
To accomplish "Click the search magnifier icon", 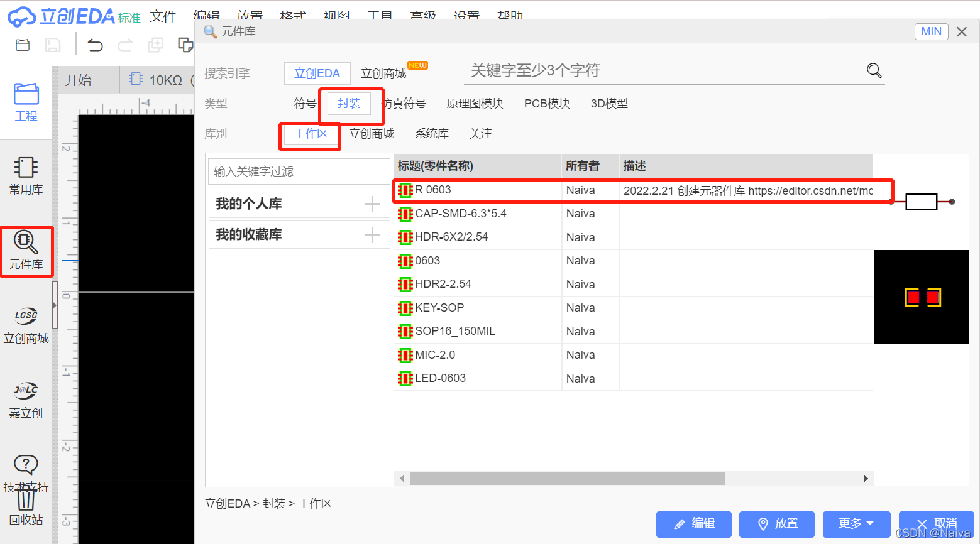I will tap(874, 70).
